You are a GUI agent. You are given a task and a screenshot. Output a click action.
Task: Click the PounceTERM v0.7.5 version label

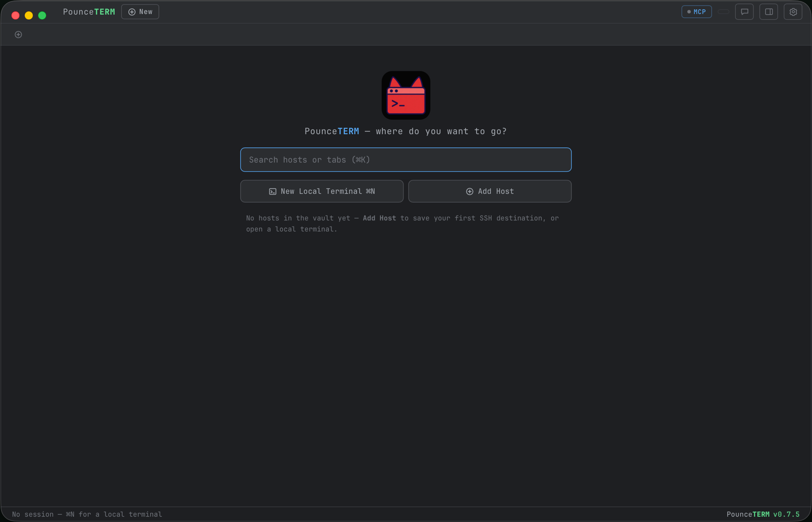(763, 514)
